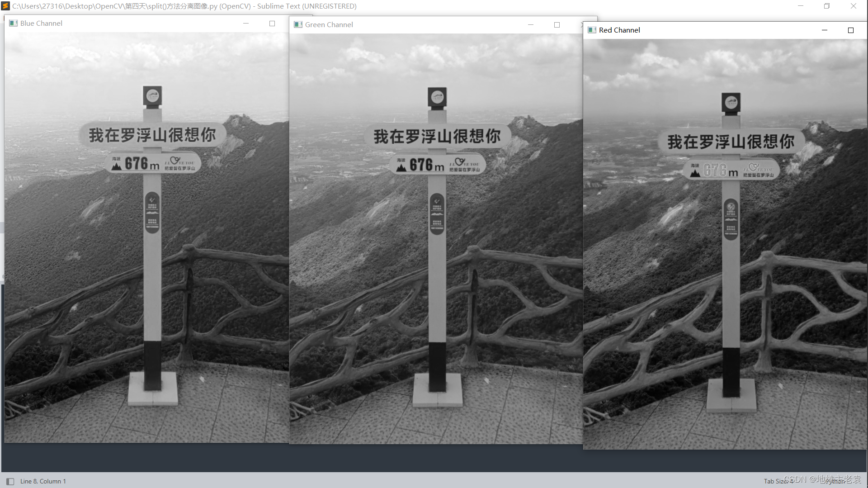The width and height of the screenshot is (868, 488).
Task: Click the Red Channel window icon
Action: [592, 30]
